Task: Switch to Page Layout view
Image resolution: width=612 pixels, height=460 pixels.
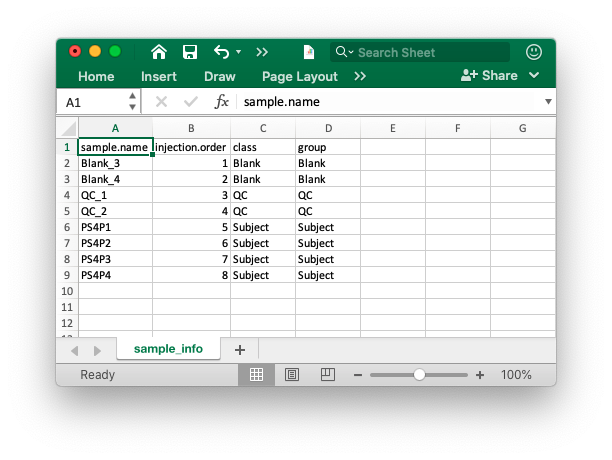Action: (x=291, y=375)
